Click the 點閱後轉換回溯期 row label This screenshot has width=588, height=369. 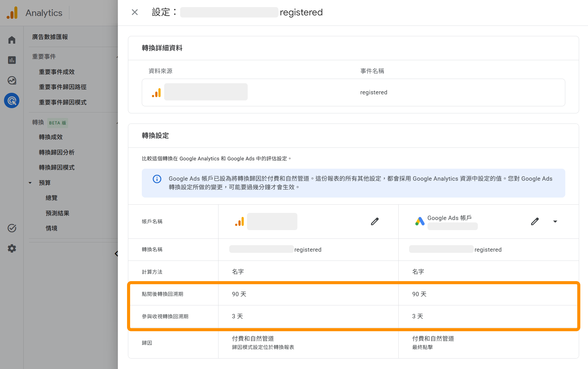162,294
